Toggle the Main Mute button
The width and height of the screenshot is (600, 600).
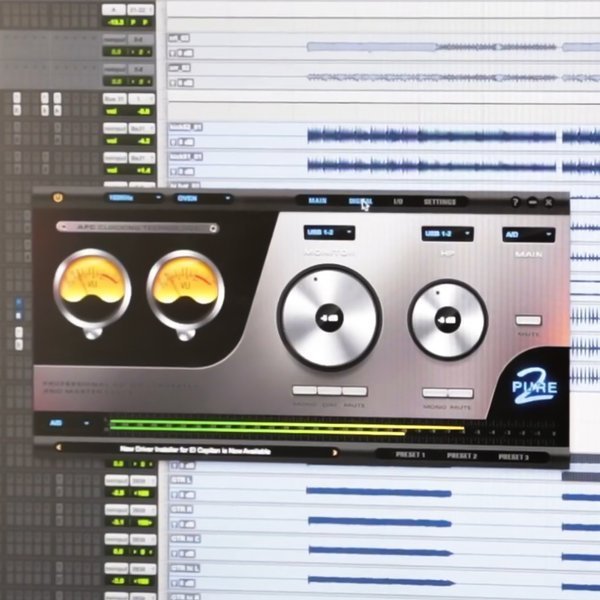pos(528,321)
